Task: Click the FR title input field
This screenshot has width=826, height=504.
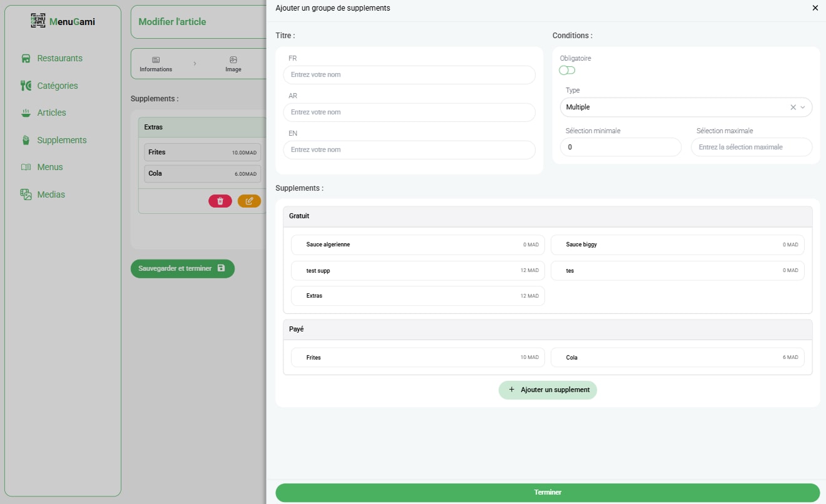Action: point(409,75)
